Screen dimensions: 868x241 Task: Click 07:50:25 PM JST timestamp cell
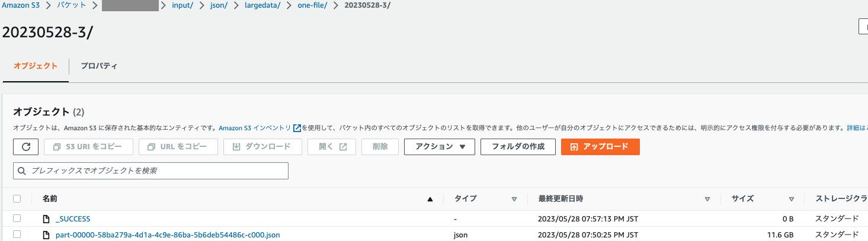(588, 235)
